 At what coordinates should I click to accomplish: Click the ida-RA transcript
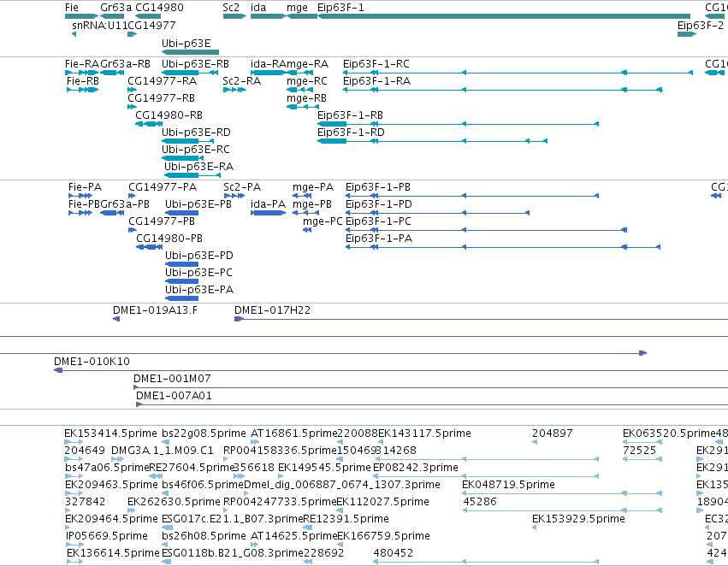point(268,73)
